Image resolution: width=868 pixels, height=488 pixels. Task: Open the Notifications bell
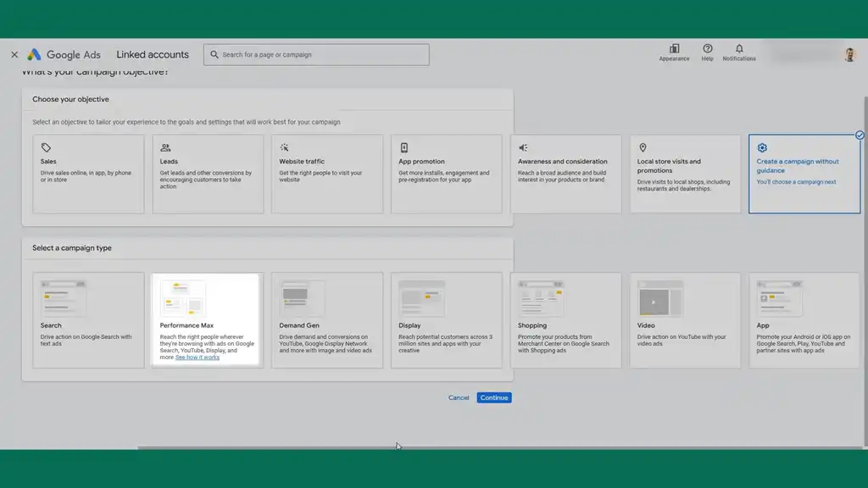[739, 48]
